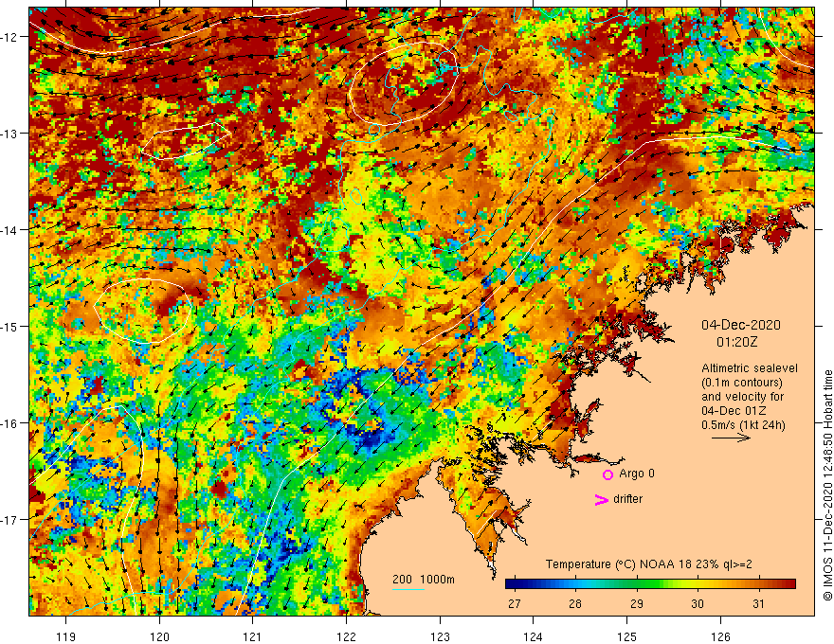This screenshot has height=644, width=834.
Task: Click the magenta Argo 0 circle marker
Action: (x=607, y=474)
